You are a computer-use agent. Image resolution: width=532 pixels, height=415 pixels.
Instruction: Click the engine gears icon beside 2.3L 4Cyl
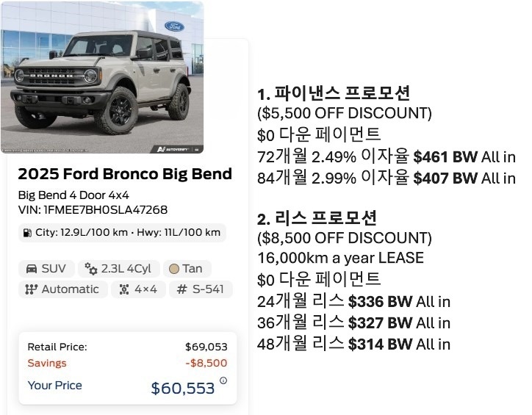[x=91, y=269]
